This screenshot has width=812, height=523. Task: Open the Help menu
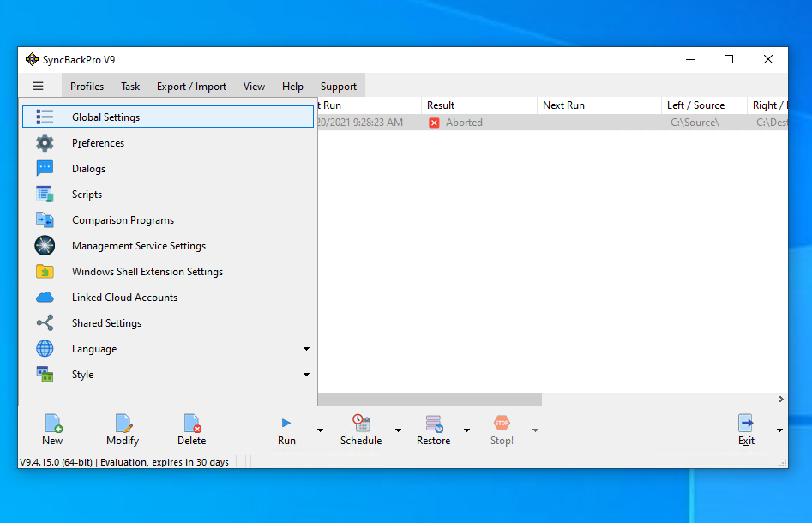click(292, 87)
